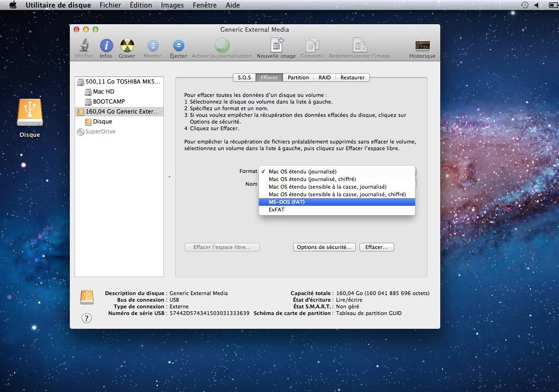The width and height of the screenshot is (559, 392).
Task: Switch to the RAID tab
Action: coord(325,77)
